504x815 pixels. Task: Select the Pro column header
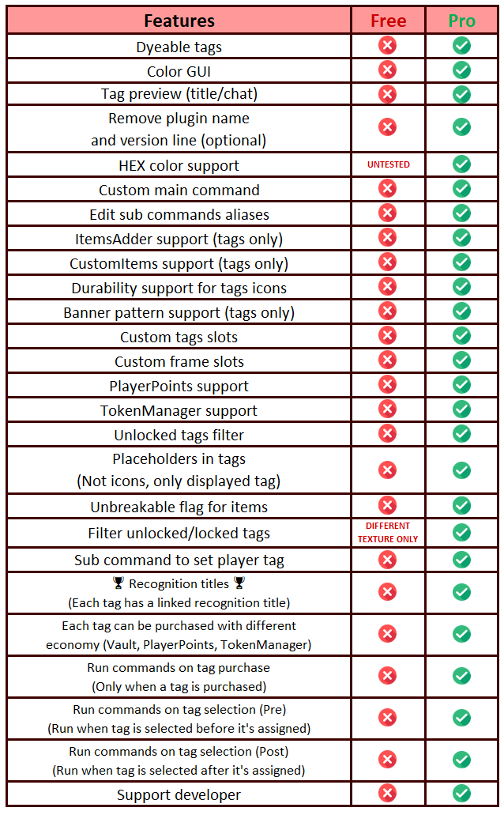[x=461, y=21]
